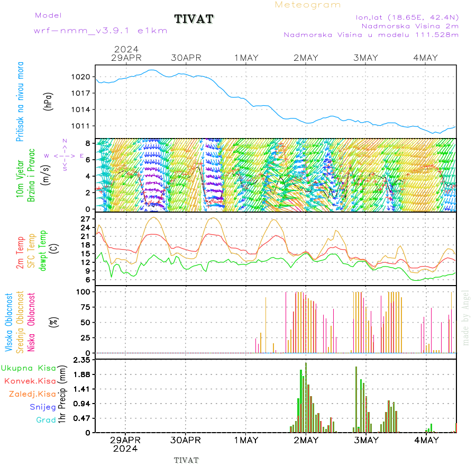Click the 4MAY label on the lower date axis
476x476 pixels.
pos(426,440)
